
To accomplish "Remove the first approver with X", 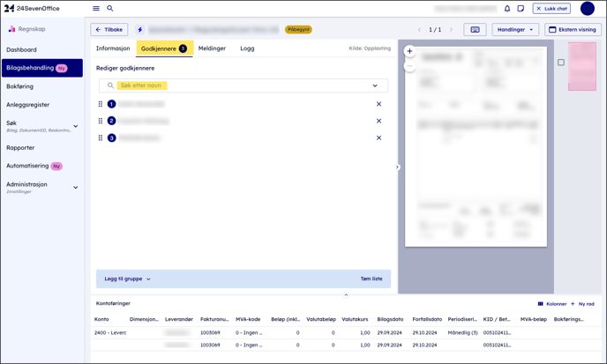I will [378, 104].
